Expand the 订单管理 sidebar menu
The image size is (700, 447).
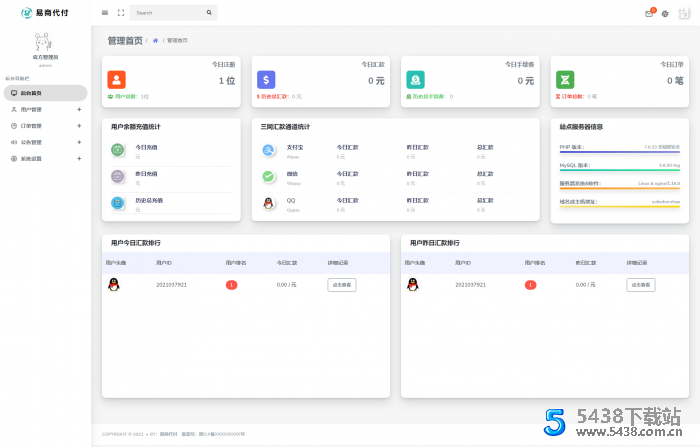(44, 126)
